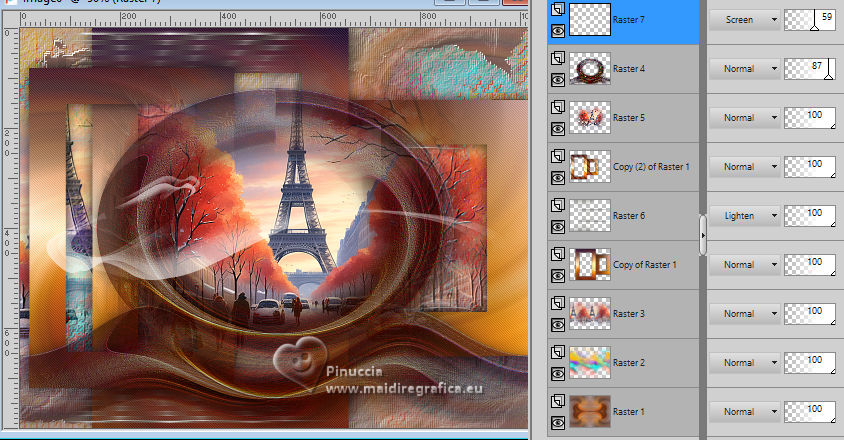The width and height of the screenshot is (844, 440).
Task: Click layer type icon of Copy of Raster 1
Action: pos(558,254)
